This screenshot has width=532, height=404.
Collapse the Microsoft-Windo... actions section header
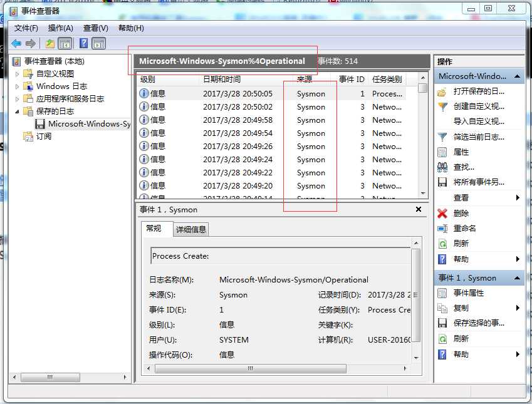coord(517,76)
